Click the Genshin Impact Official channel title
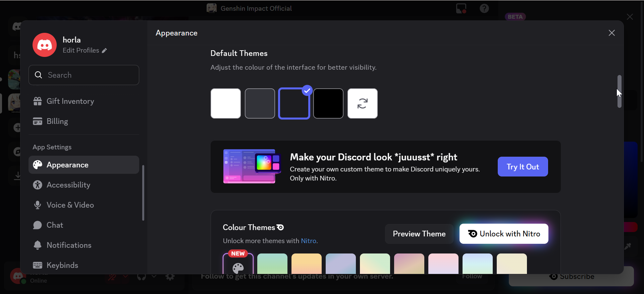This screenshot has width=644, height=294. [256, 8]
